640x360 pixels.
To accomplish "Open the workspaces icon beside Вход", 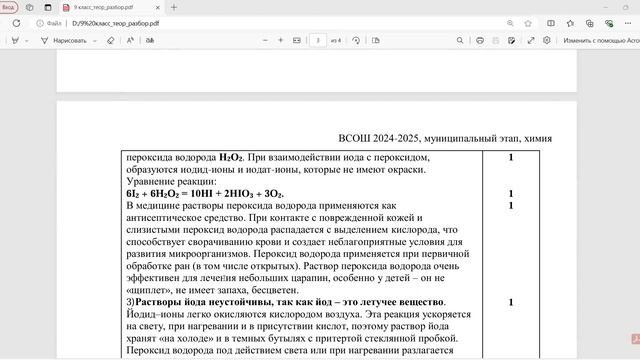I will coord(29,7).
